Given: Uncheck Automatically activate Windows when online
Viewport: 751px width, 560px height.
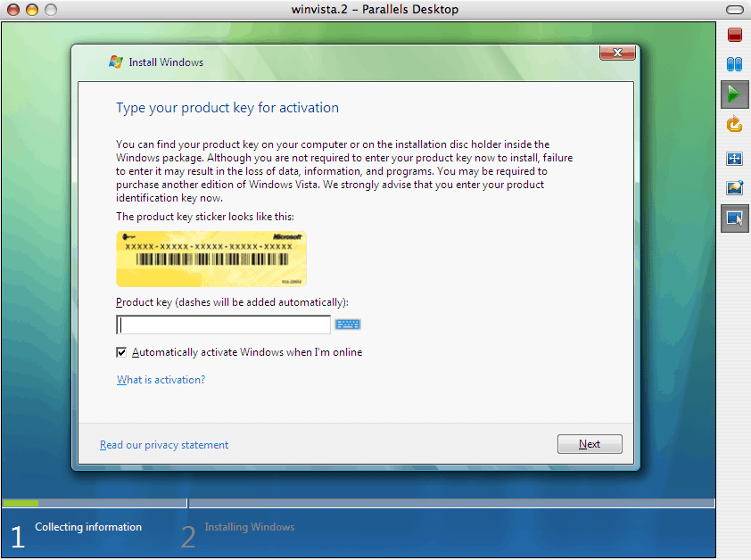Looking at the screenshot, I should click(121, 352).
